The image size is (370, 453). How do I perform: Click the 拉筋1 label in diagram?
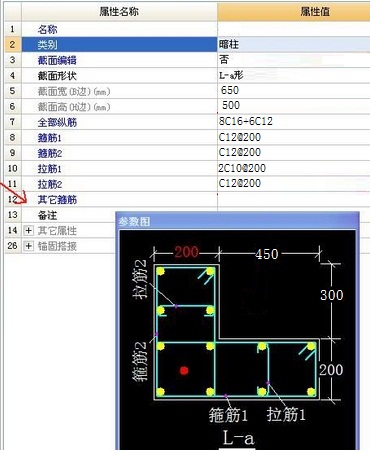pos(286,415)
